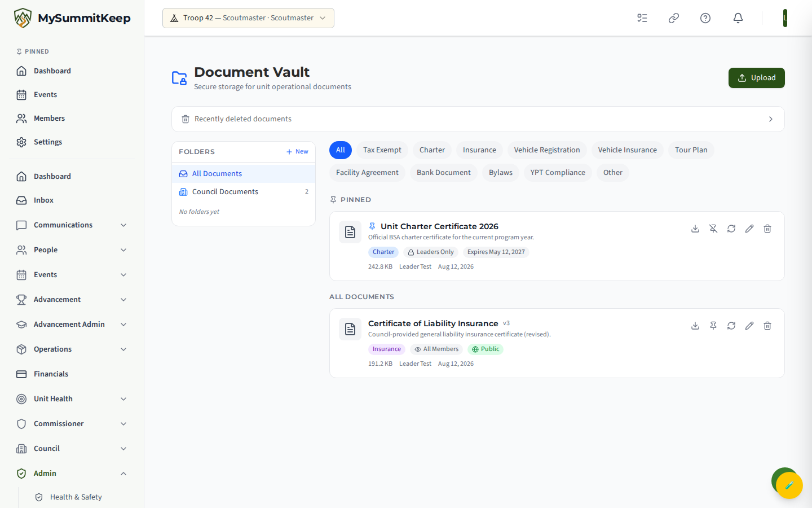The height and width of the screenshot is (508, 812).
Task: Filter by Other category
Action: [613, 173]
